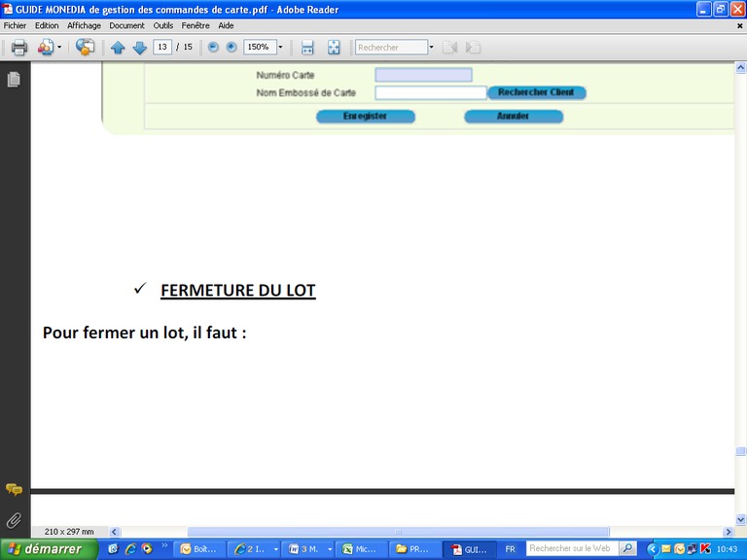Click the page number input field
This screenshot has height=560, width=747.
pos(162,47)
